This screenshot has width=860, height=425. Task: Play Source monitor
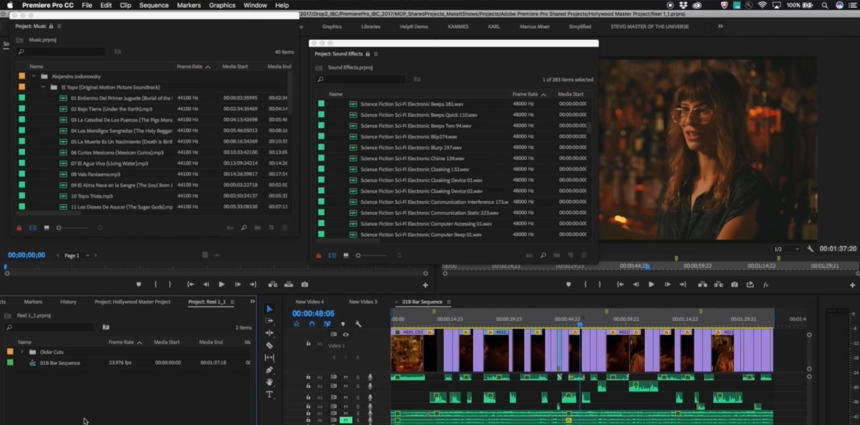(x=222, y=285)
